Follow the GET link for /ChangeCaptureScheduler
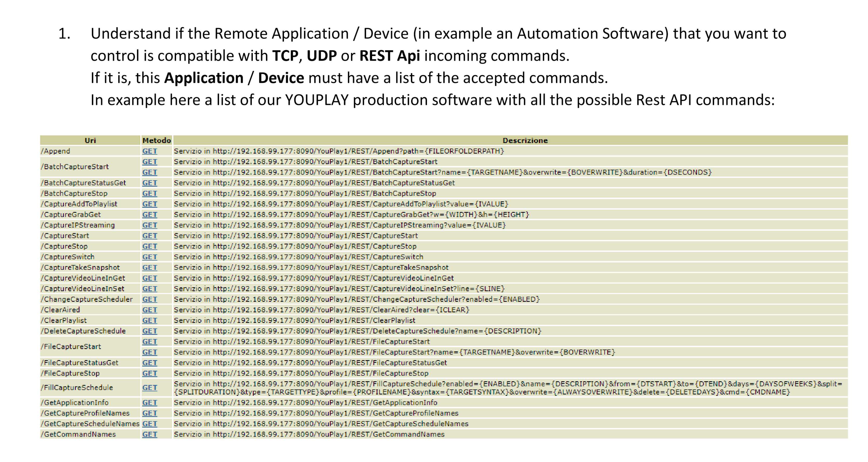868x462 pixels. (x=149, y=299)
